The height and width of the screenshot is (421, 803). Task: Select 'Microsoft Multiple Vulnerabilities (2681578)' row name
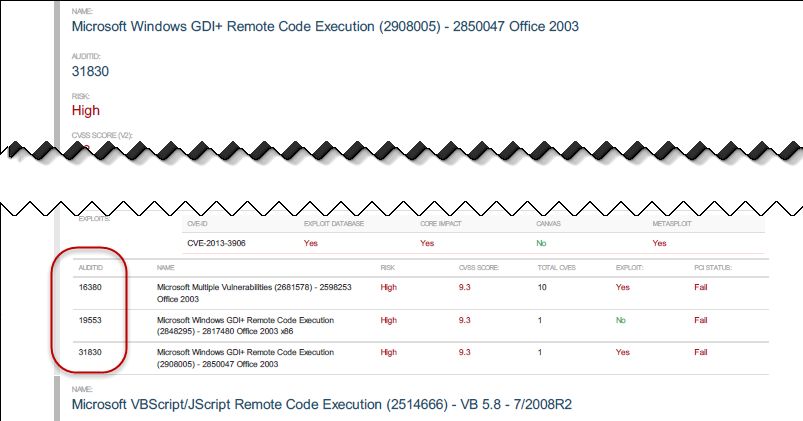click(254, 293)
